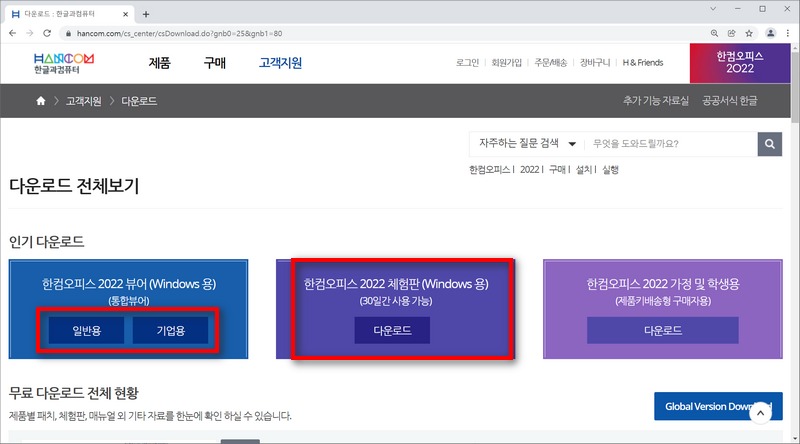Click the 설치 search keyword
This screenshot has height=444, width=800.
[584, 169]
